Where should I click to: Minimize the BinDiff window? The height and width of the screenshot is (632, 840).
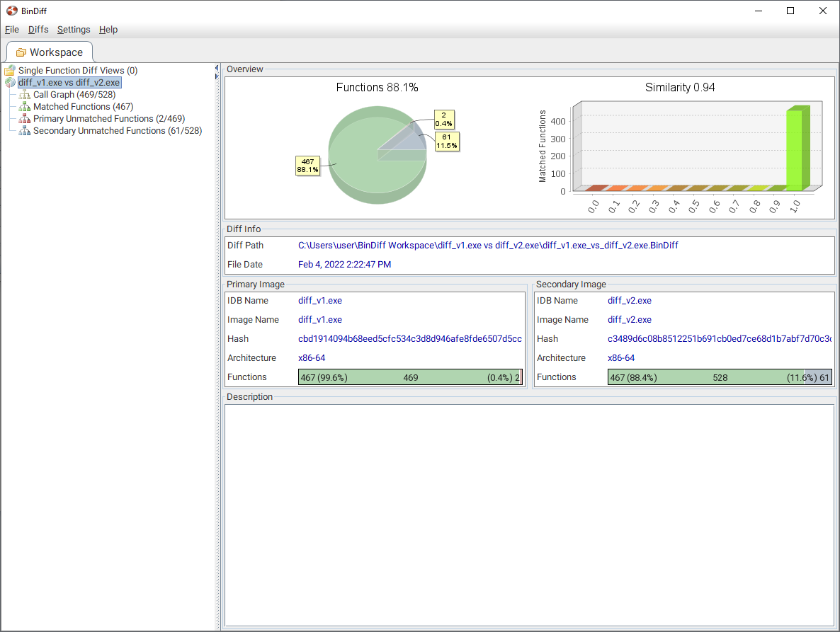point(759,11)
